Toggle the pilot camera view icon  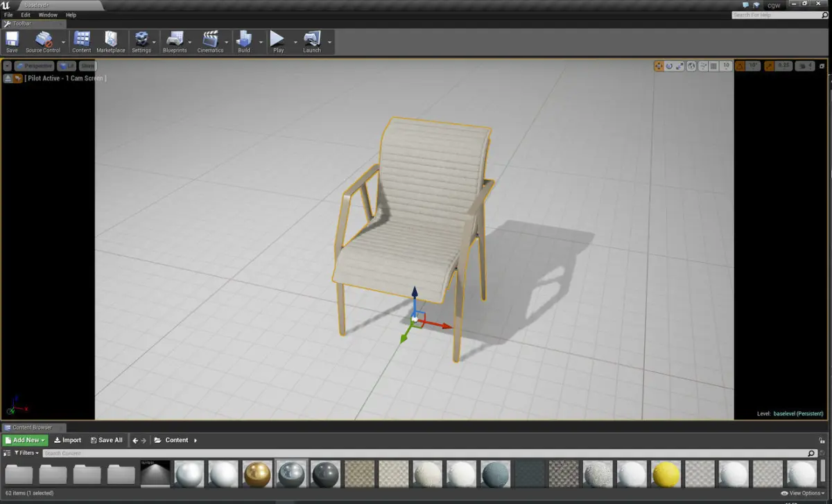tap(18, 78)
